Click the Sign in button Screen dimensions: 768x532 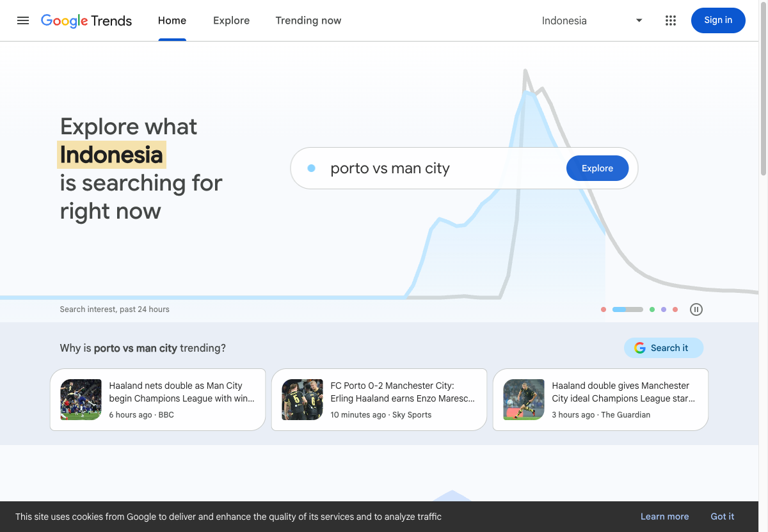click(x=718, y=20)
